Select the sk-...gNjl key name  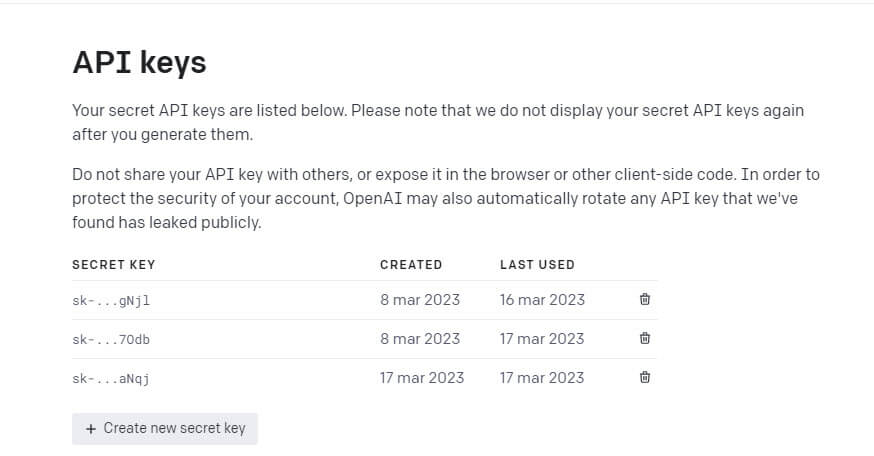(111, 300)
